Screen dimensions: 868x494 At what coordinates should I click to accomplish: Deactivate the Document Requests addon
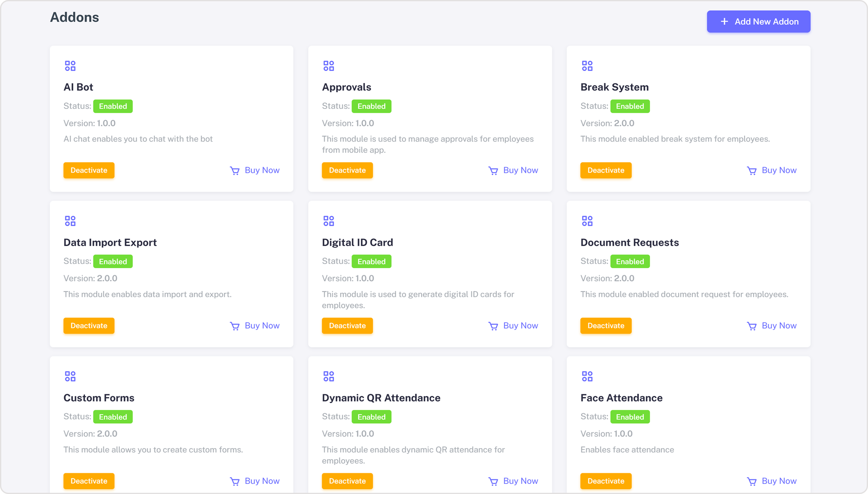click(x=606, y=326)
